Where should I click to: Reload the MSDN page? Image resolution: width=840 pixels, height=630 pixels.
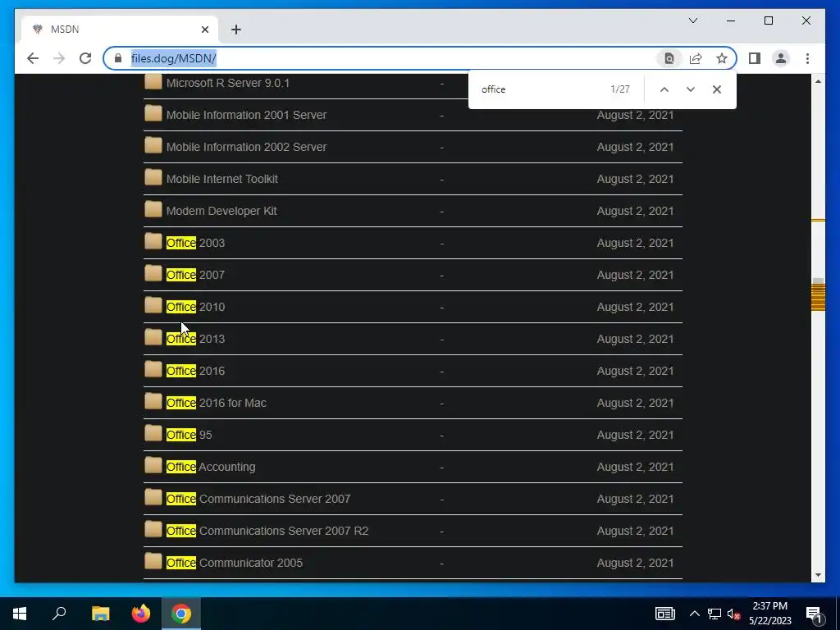[85, 58]
